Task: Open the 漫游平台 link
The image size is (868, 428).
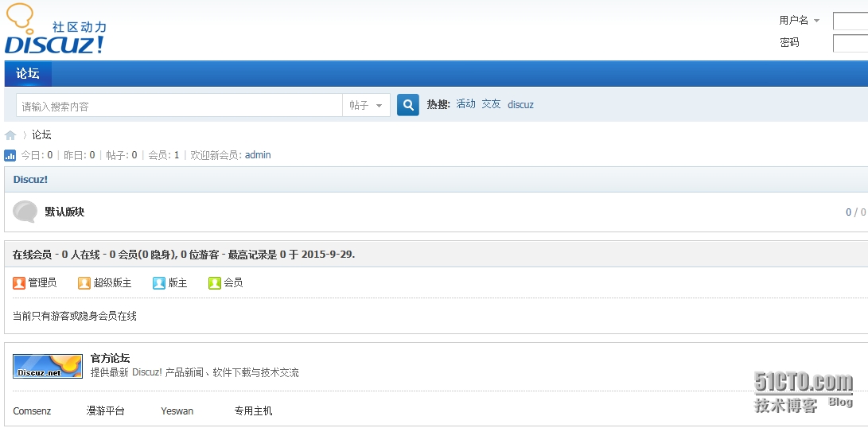Action: [106, 410]
